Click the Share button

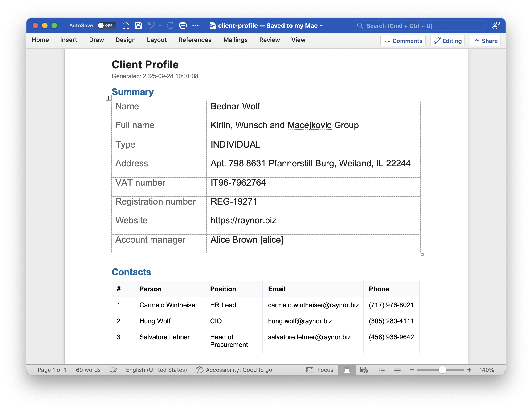(x=485, y=41)
